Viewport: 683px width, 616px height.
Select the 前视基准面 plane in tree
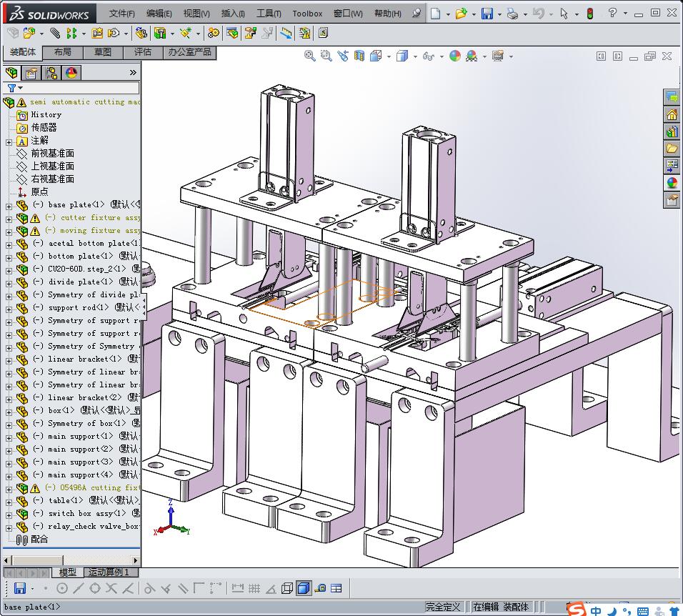click(x=52, y=154)
